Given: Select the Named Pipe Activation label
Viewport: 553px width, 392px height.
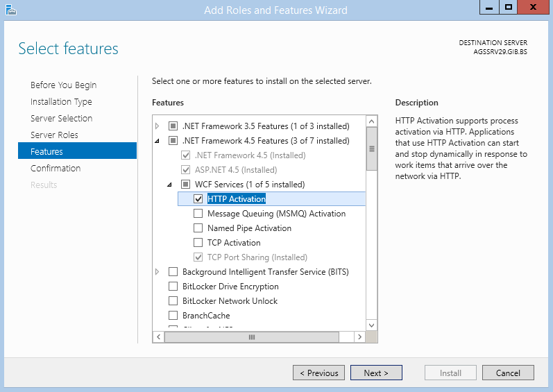Looking at the screenshot, I should click(249, 228).
